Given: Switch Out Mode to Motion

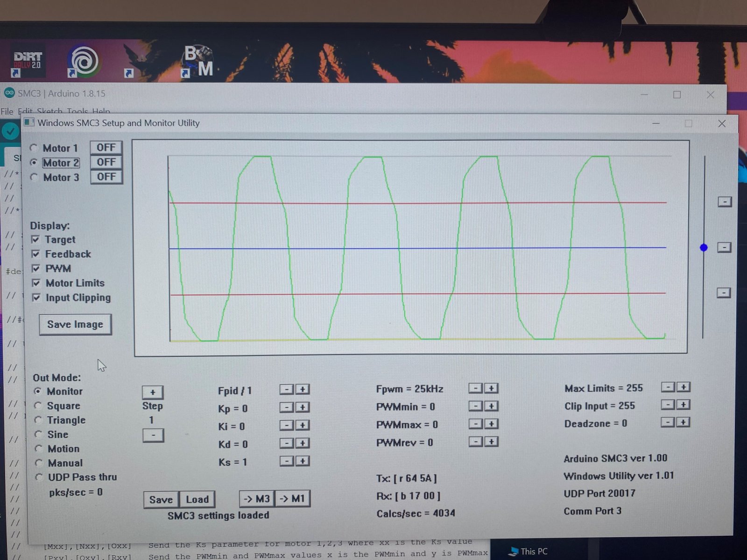Looking at the screenshot, I should pyautogui.click(x=39, y=448).
